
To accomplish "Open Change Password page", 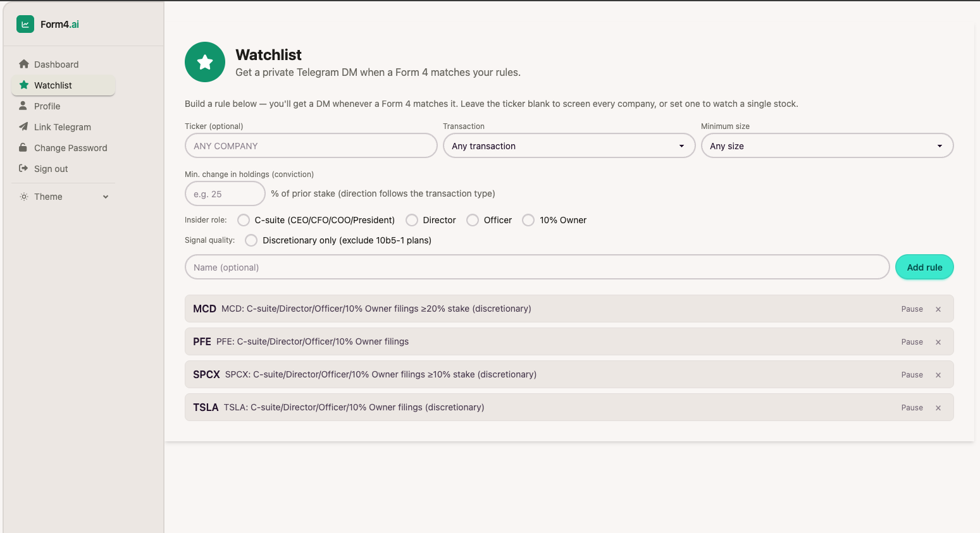I will (x=63, y=148).
